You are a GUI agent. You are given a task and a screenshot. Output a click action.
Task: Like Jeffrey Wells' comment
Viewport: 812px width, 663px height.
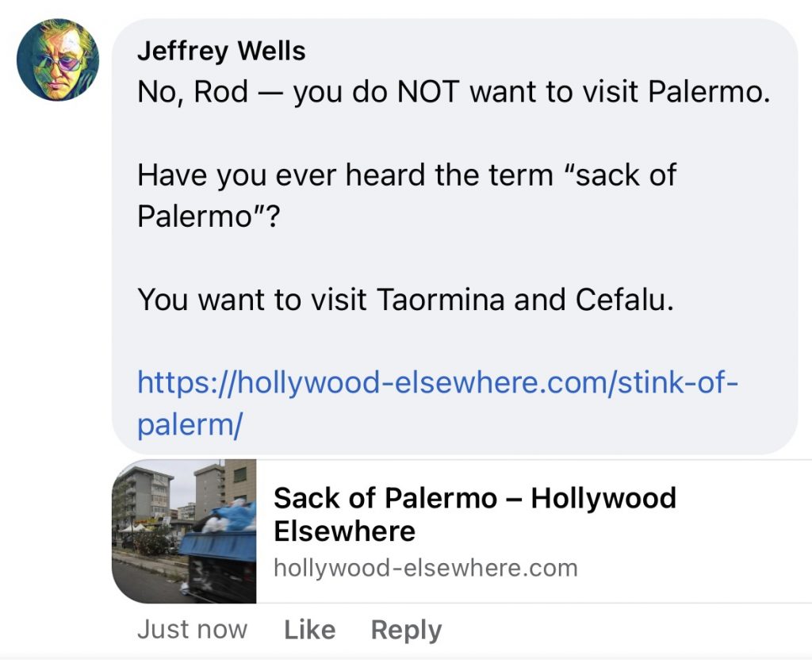coord(309,630)
